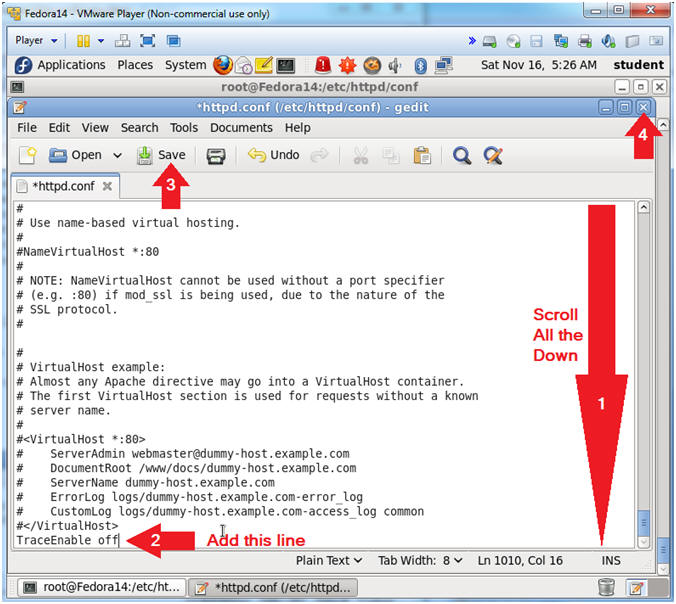The height and width of the screenshot is (604, 676).
Task: Open the Tools menu
Action: click(x=184, y=128)
